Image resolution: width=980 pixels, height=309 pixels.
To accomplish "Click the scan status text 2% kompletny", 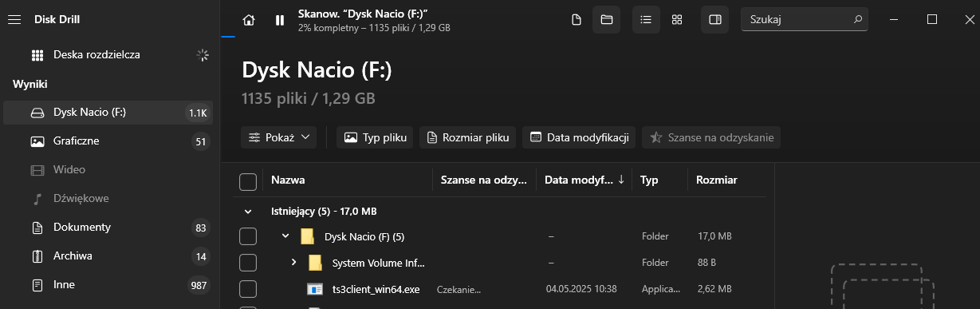I will tap(374, 27).
